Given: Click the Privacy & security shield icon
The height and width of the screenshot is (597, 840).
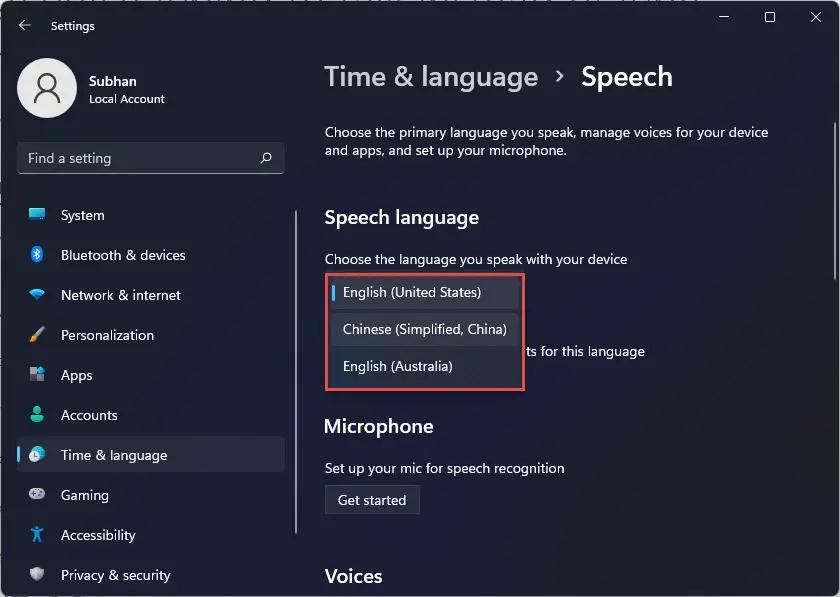Looking at the screenshot, I should tap(37, 574).
